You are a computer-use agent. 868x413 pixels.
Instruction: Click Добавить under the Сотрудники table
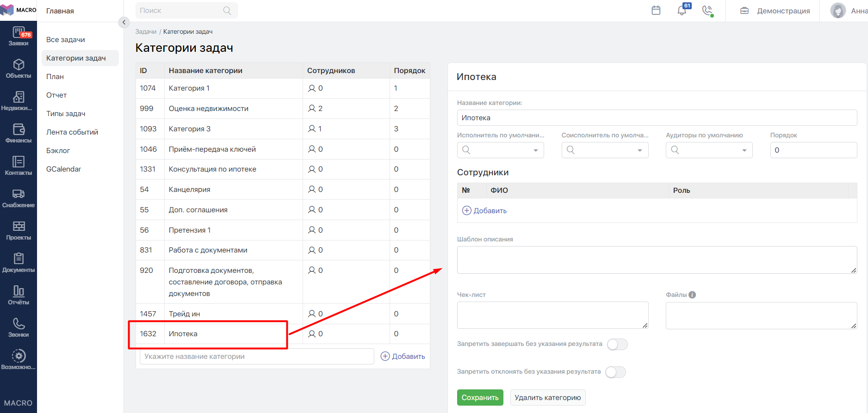pyautogui.click(x=484, y=211)
